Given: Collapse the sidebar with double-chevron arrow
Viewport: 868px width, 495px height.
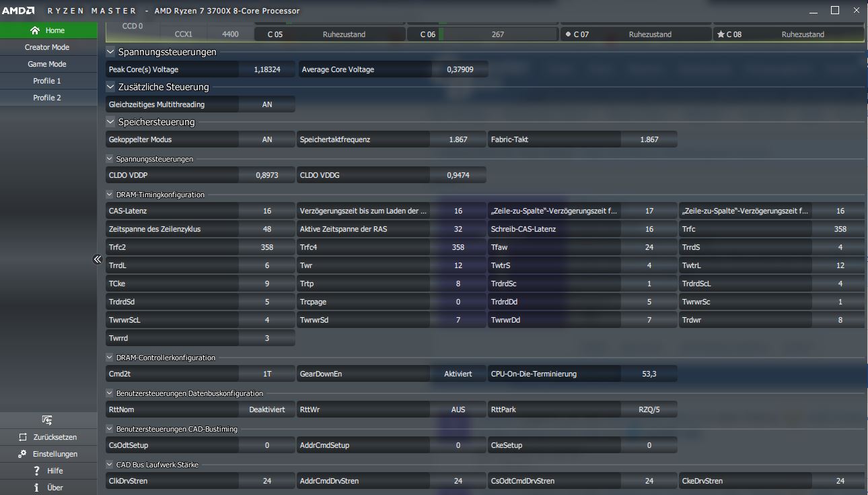Looking at the screenshot, I should pyautogui.click(x=97, y=259).
